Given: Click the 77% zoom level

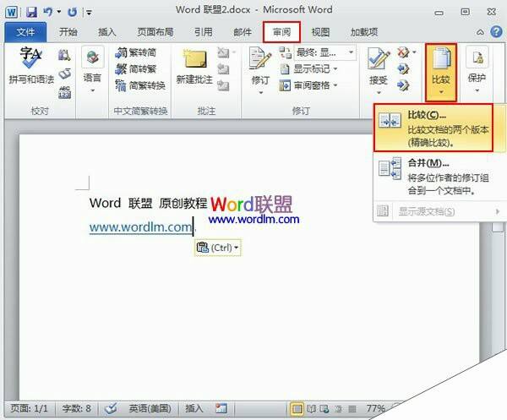Looking at the screenshot, I should tap(375, 409).
